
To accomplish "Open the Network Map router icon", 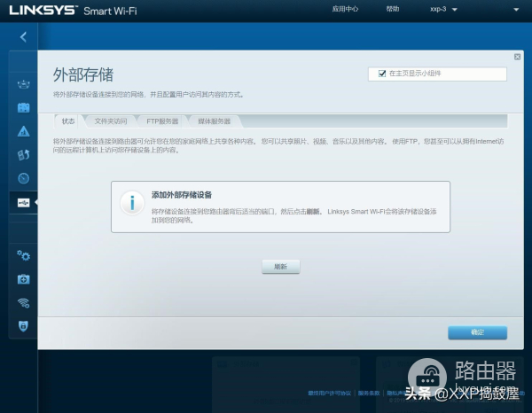I will 23,84.
